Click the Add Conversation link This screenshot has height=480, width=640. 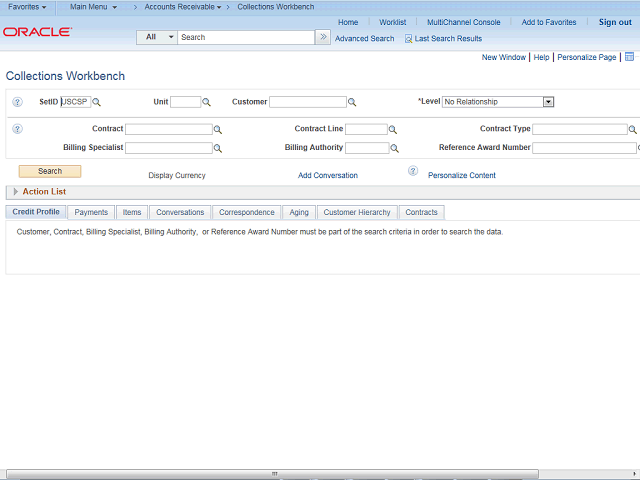click(328, 176)
